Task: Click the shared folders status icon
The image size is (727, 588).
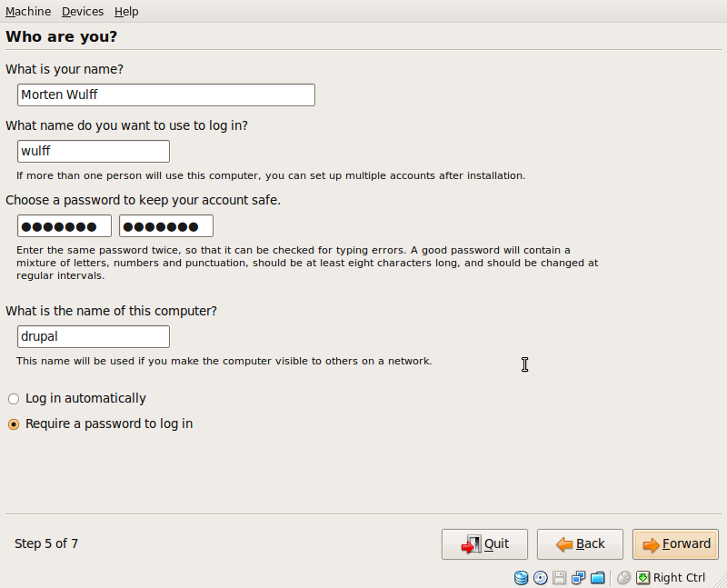Action: point(598,578)
